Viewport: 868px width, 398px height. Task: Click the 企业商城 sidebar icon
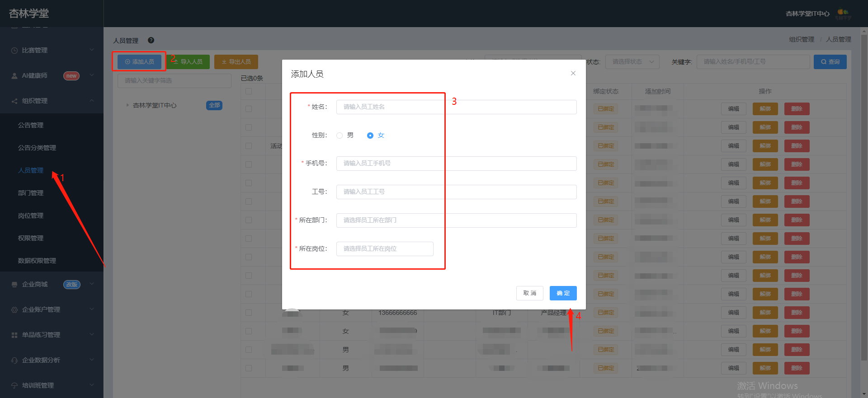pos(14,284)
